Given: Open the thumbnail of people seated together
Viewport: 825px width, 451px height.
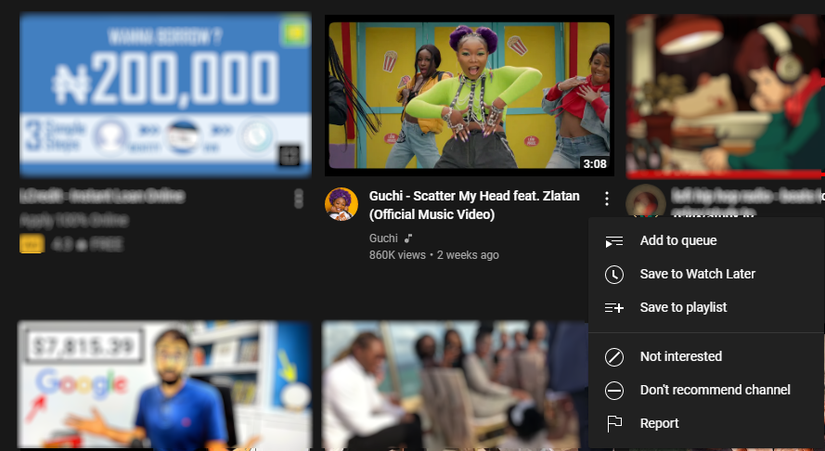Looking at the screenshot, I should [455, 386].
